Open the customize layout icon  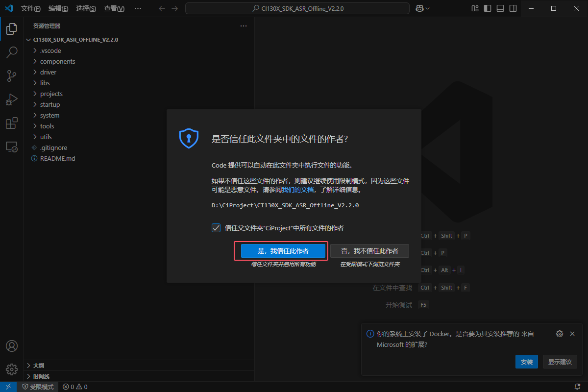[x=475, y=8]
